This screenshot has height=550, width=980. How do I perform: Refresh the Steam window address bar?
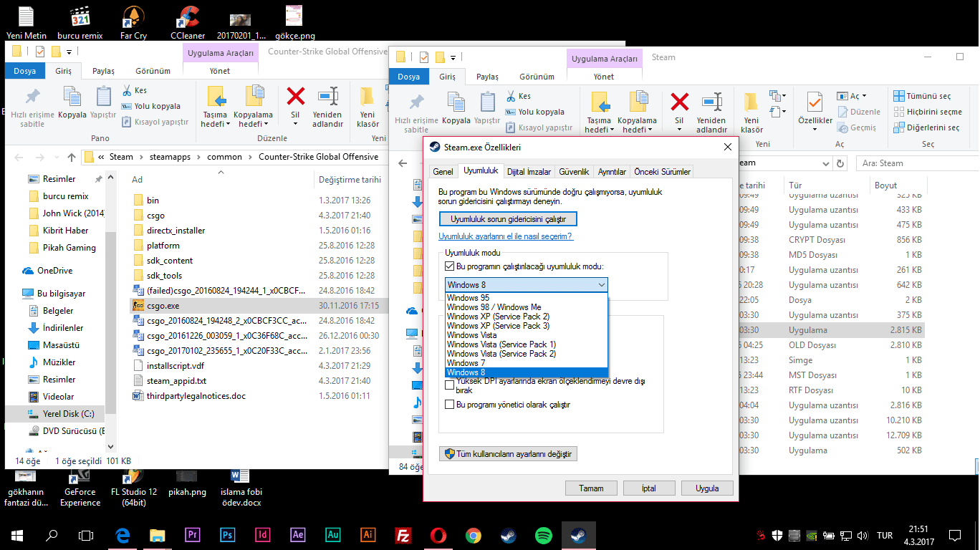click(x=840, y=163)
